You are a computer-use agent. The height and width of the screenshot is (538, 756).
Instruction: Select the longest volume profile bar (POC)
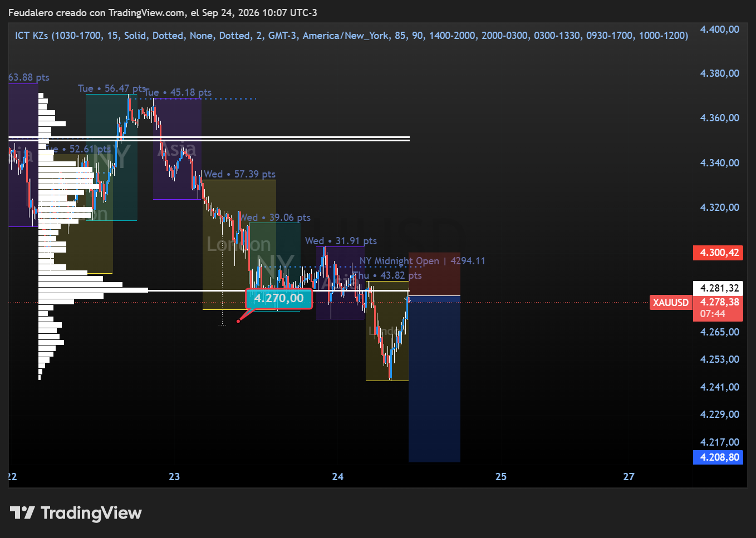(93, 290)
